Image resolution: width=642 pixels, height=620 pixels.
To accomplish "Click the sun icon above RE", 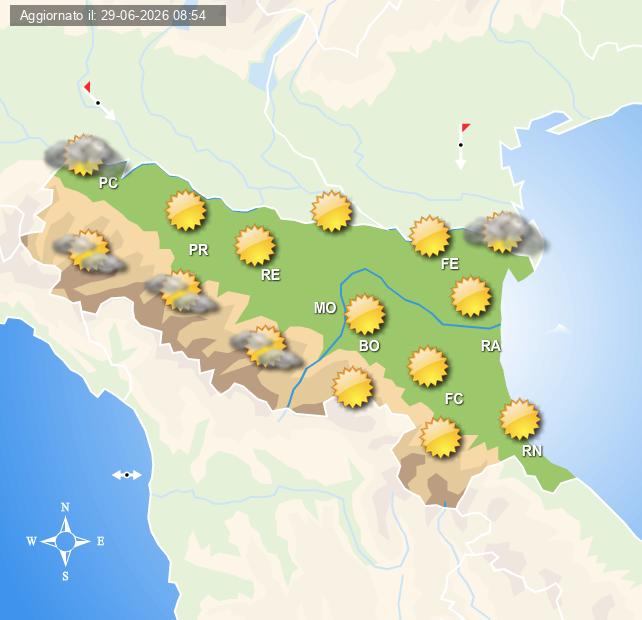I will point(255,246).
